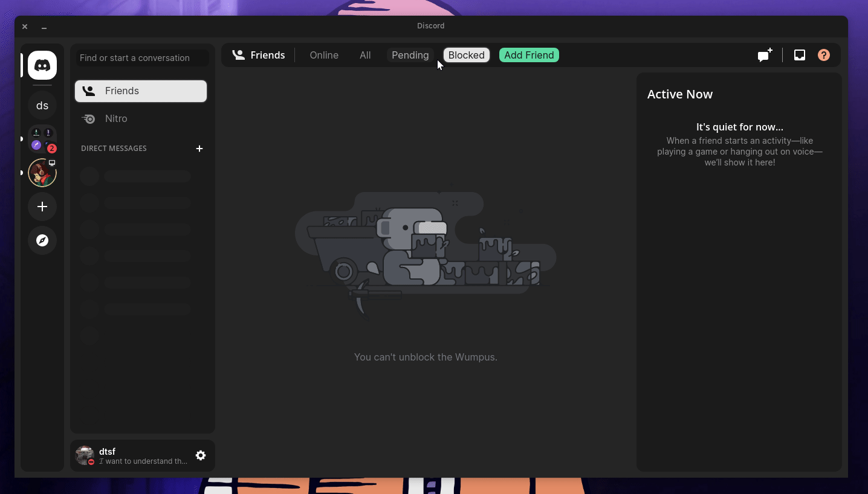Click the Active Now heading
The width and height of the screenshot is (868, 494).
[x=680, y=94]
